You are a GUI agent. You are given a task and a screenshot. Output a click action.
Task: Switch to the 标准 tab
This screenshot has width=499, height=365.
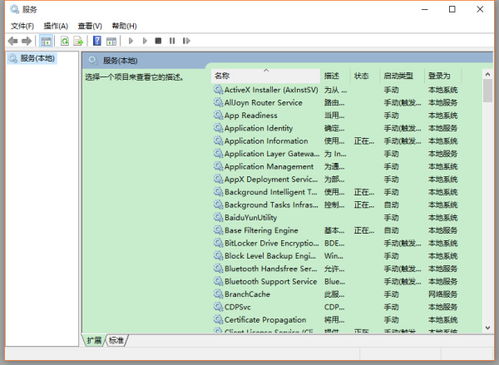coord(116,340)
